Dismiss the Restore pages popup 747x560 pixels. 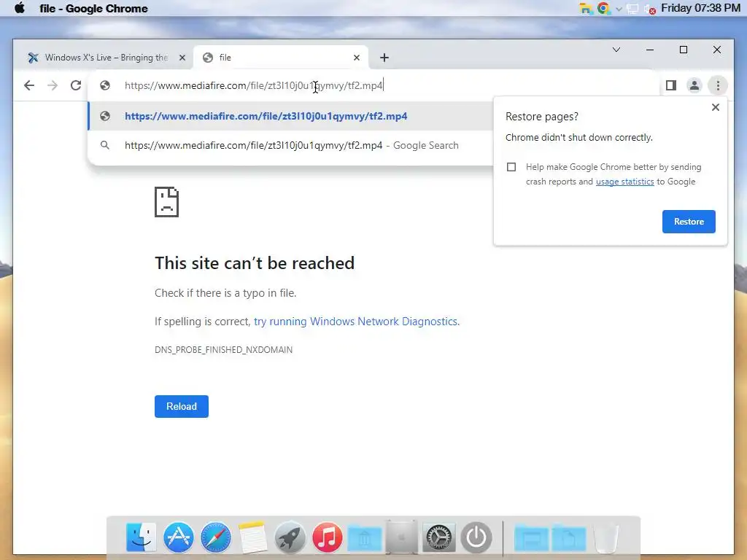[x=715, y=107]
